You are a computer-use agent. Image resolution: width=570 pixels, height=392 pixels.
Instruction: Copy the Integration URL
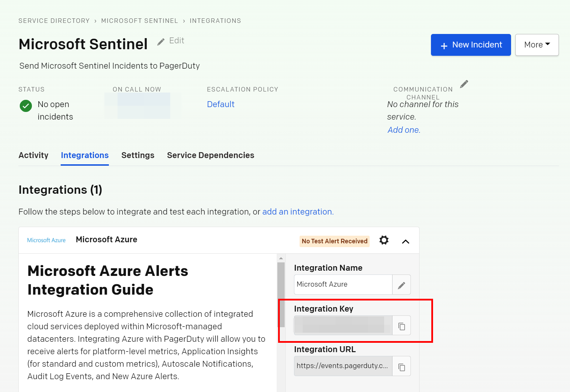pos(401,366)
